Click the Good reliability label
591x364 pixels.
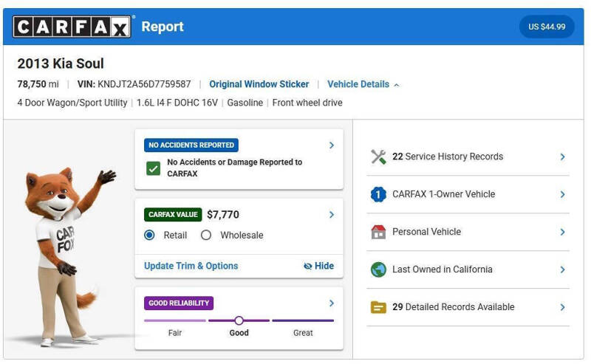(x=239, y=333)
